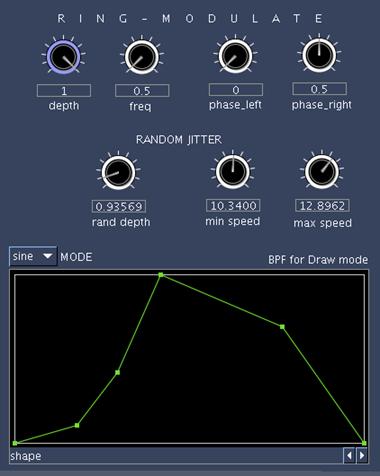Click the rand depth knob
This screenshot has width=380, height=476.
[x=118, y=172]
